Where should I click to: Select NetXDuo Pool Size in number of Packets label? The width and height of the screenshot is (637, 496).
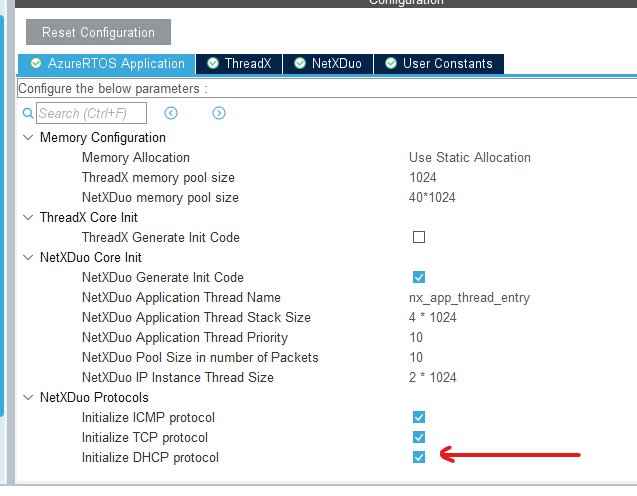click(200, 357)
